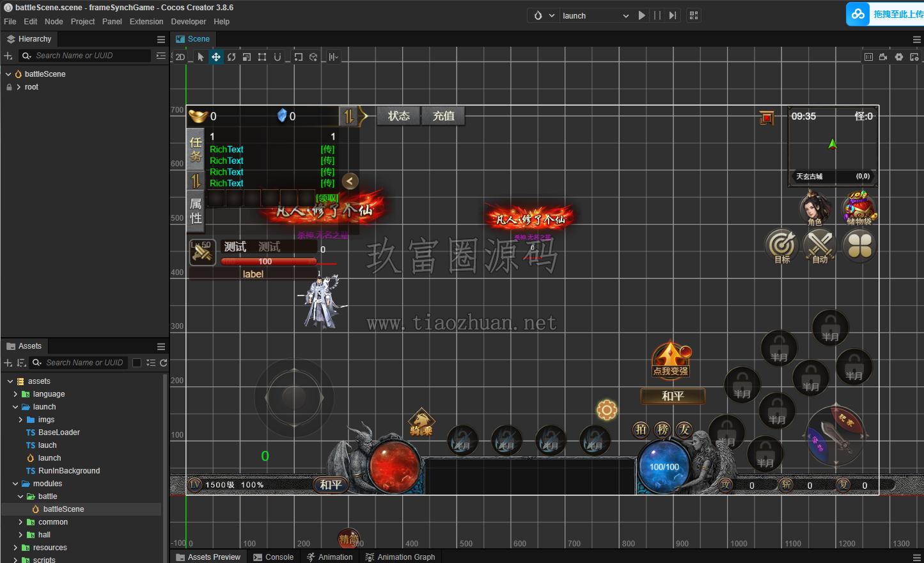This screenshot has width=924, height=563.
Task: Open scene settings gear icon
Action: pos(899,57)
